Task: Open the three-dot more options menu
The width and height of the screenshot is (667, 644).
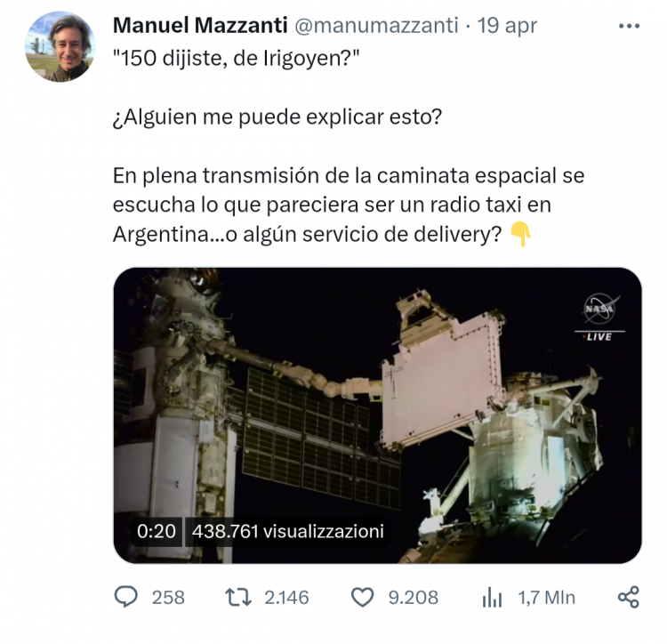Action: coord(629,26)
